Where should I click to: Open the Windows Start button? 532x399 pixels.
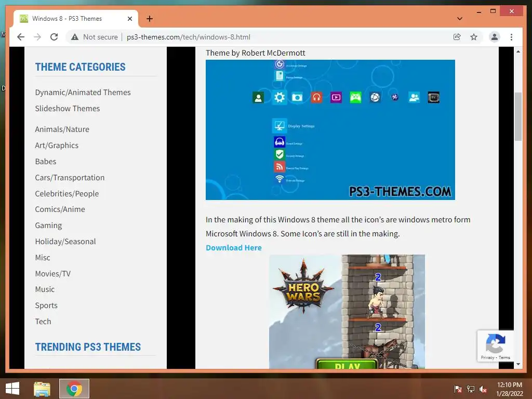click(12, 389)
